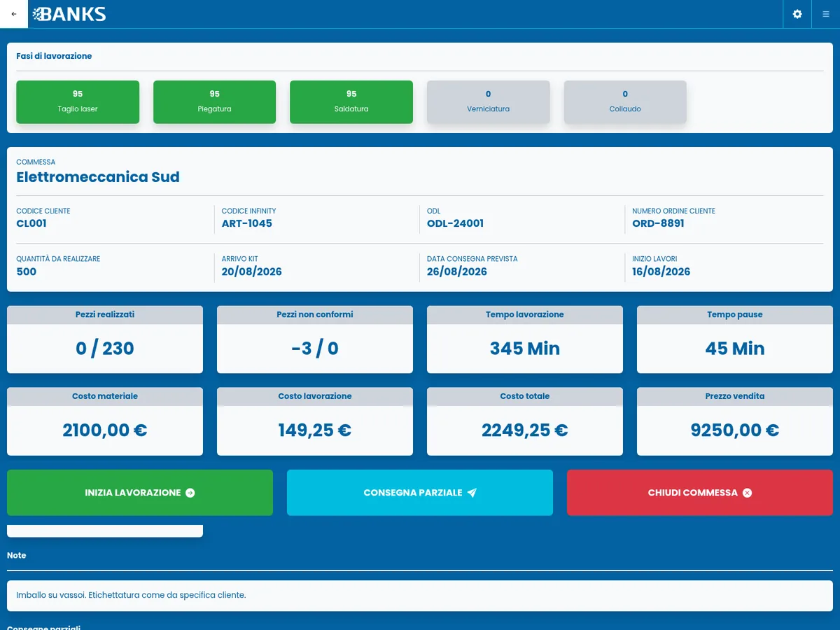Viewport: 840px width, 630px height.
Task: Click Inizio lavori date 16/08/2026
Action: pos(661,272)
